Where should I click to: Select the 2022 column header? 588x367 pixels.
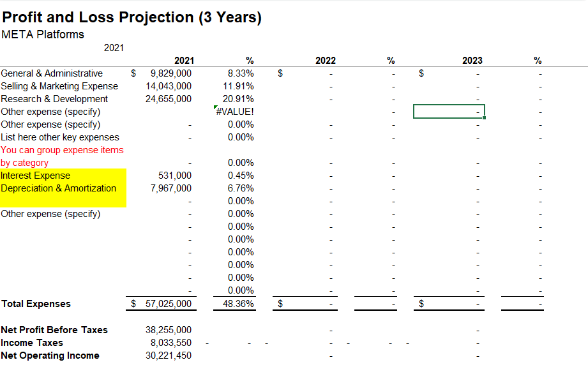click(325, 61)
